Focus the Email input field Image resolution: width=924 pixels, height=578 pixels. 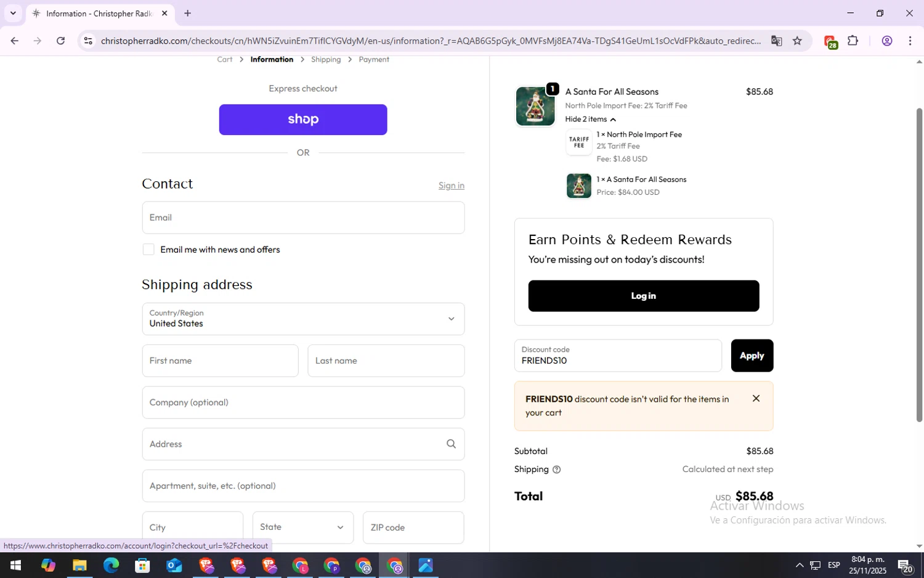tap(303, 218)
